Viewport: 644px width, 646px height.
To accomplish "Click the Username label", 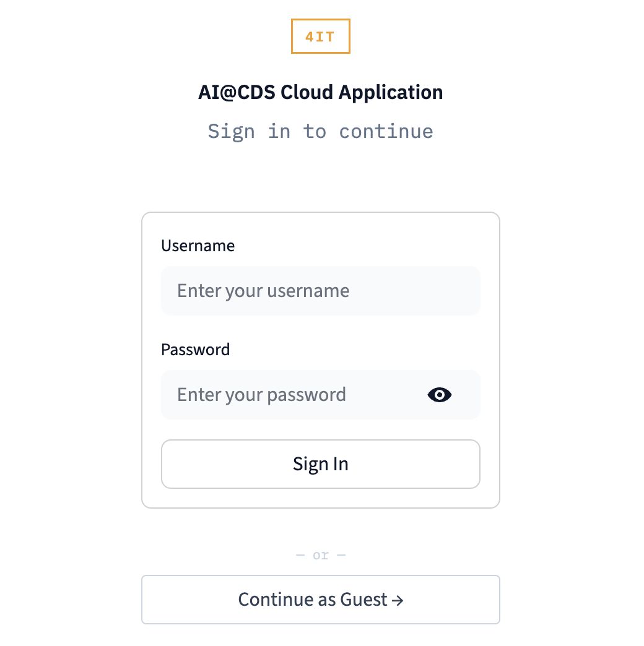I will point(198,246).
